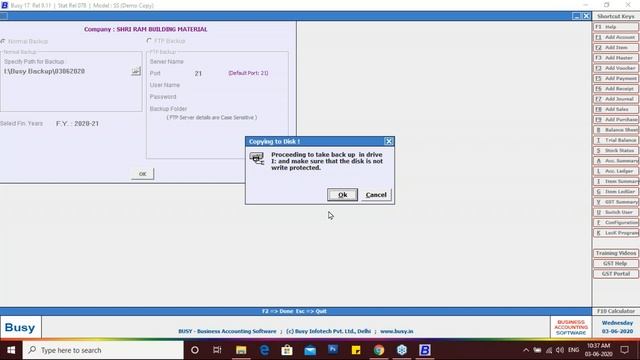Click the Add Account shortcut
The image size is (640, 360).
(616, 37)
